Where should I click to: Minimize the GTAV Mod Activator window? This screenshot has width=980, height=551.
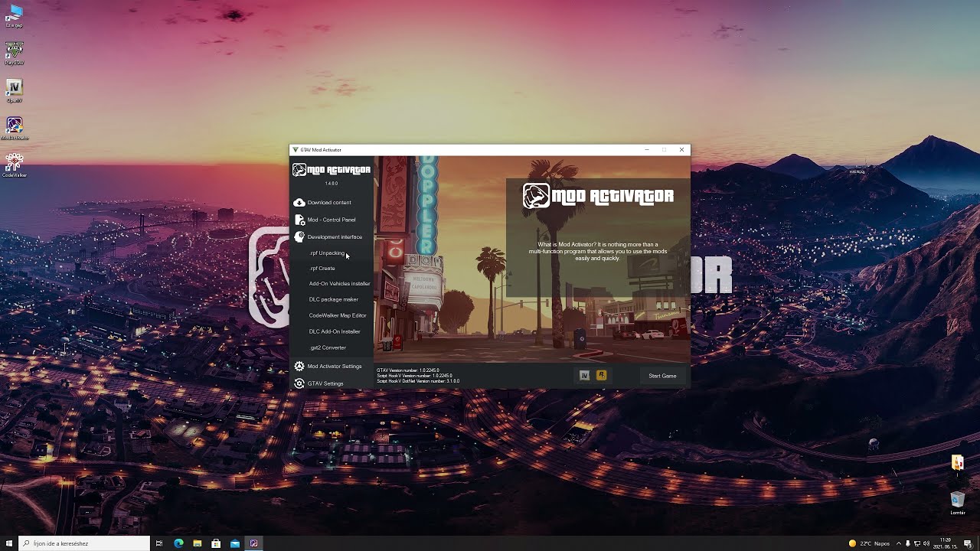point(647,150)
